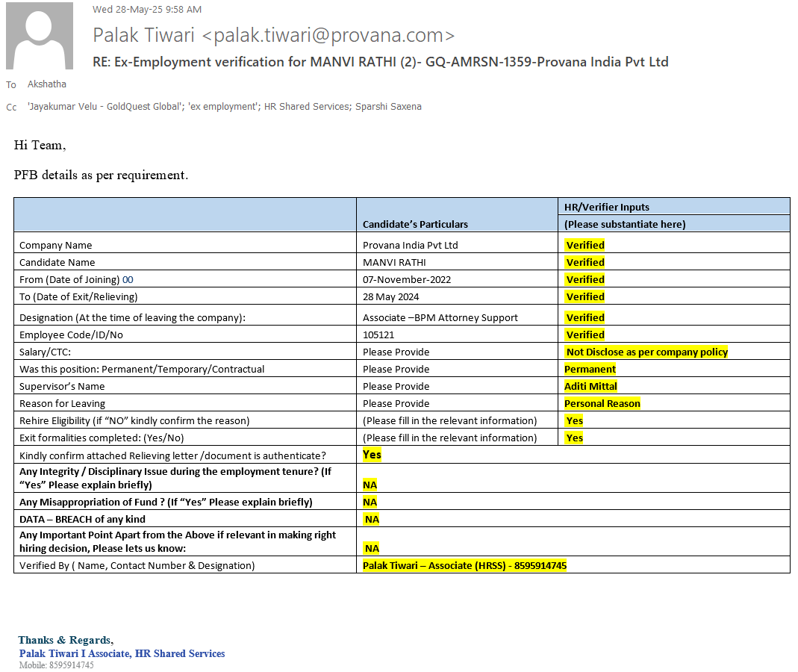Select joining date 07-November-2022 cell
Screen dimensions: 798x672
tap(407, 279)
